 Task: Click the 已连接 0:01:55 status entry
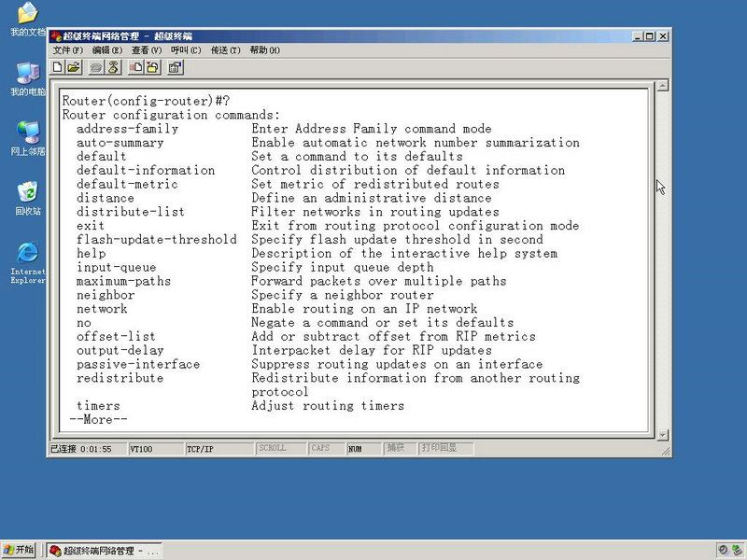pyautogui.click(x=88, y=449)
